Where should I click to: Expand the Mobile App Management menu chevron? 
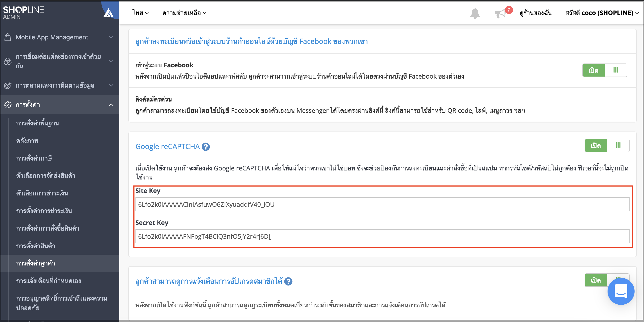point(111,37)
